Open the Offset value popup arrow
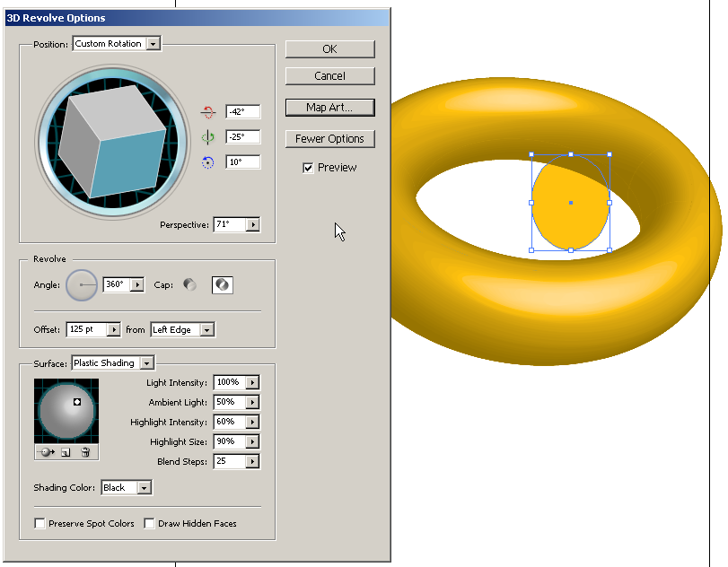The image size is (728, 567). pyautogui.click(x=114, y=329)
